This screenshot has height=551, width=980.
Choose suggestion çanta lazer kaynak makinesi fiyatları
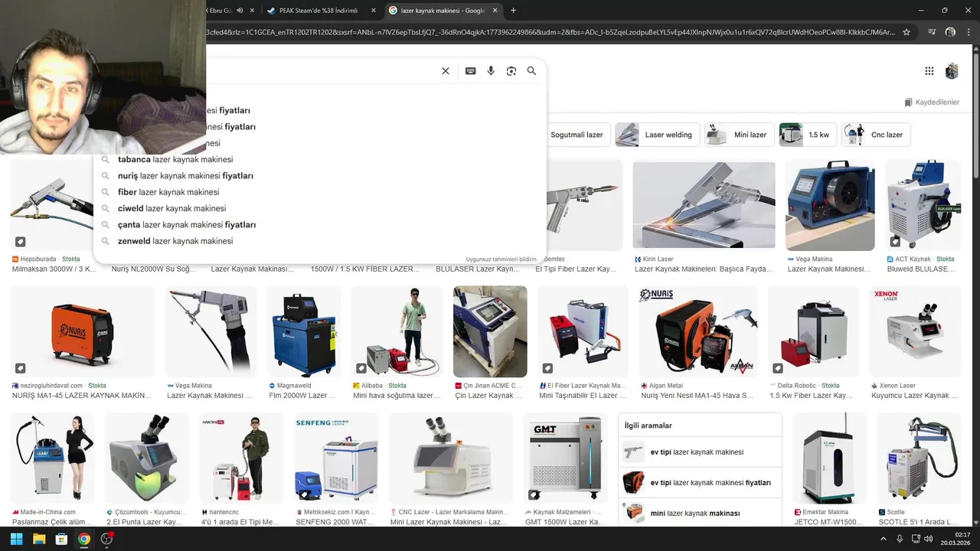point(320,225)
